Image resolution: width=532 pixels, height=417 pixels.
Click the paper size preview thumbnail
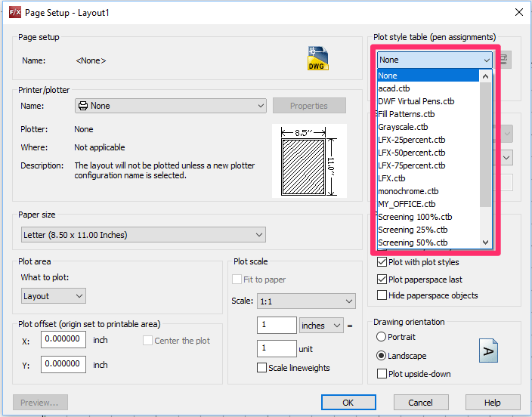(x=309, y=161)
